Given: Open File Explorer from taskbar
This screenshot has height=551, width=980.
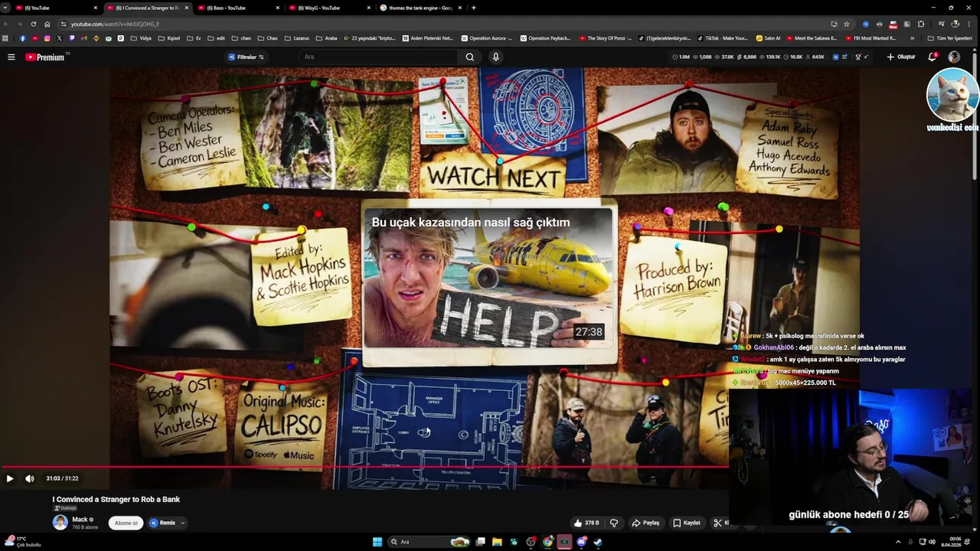Looking at the screenshot, I should pos(497,542).
